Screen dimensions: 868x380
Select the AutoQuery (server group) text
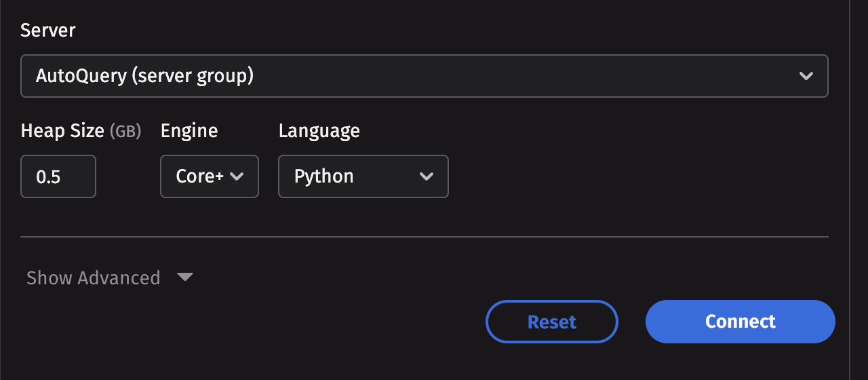click(144, 76)
